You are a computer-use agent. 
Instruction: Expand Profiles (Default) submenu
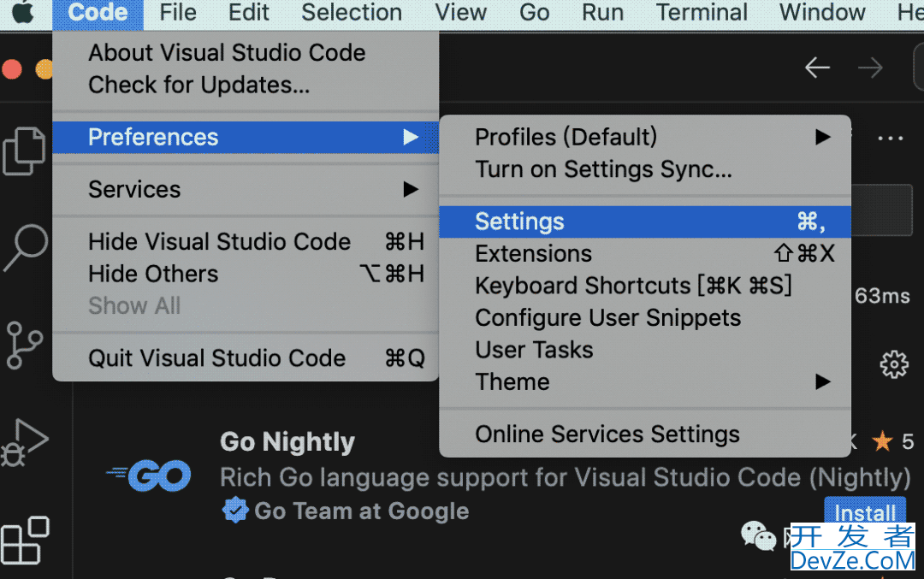click(x=645, y=137)
